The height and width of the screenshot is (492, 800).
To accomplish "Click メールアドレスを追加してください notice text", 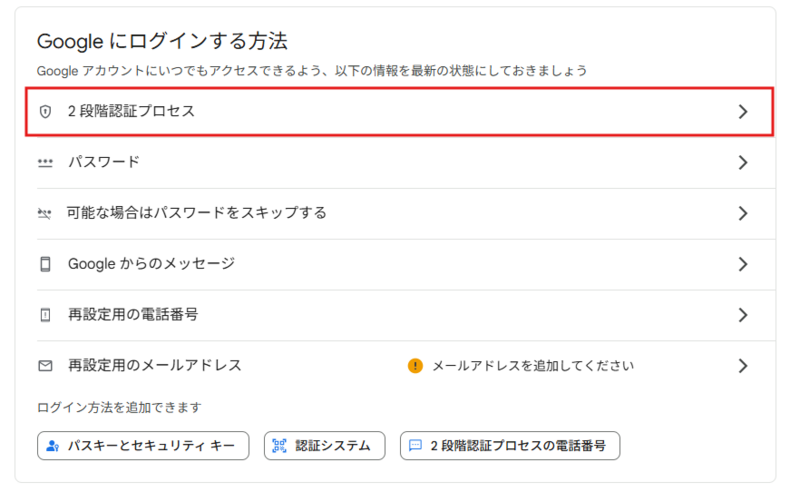I will 533,366.
